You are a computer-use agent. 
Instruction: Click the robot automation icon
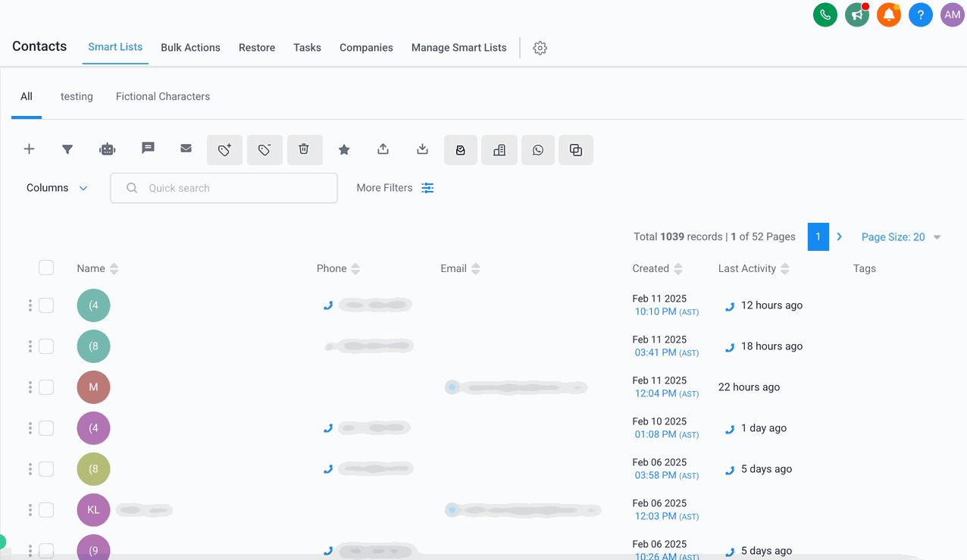coord(108,149)
